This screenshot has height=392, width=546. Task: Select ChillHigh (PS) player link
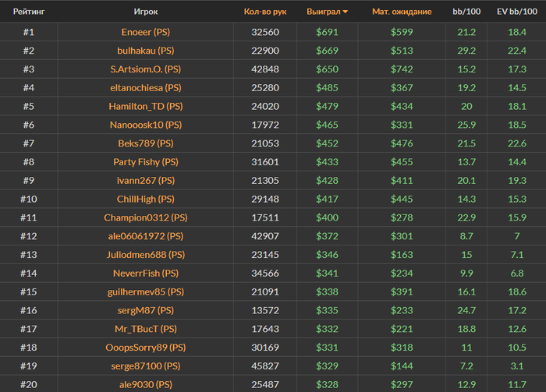(146, 200)
